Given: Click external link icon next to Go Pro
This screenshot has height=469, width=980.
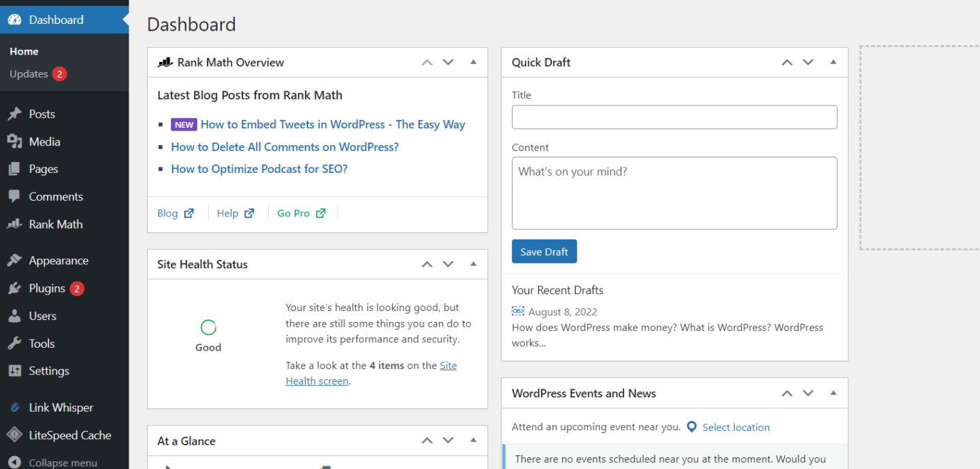Looking at the screenshot, I should click(321, 213).
